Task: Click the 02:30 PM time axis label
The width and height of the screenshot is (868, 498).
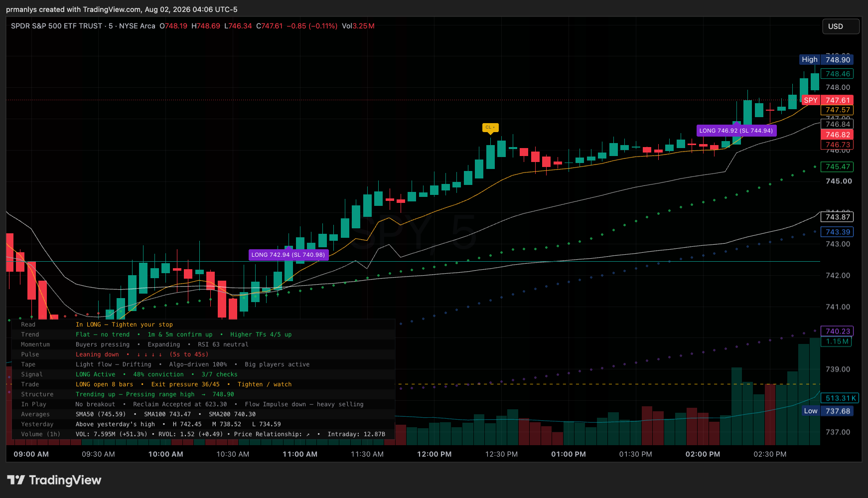Action: (770, 454)
